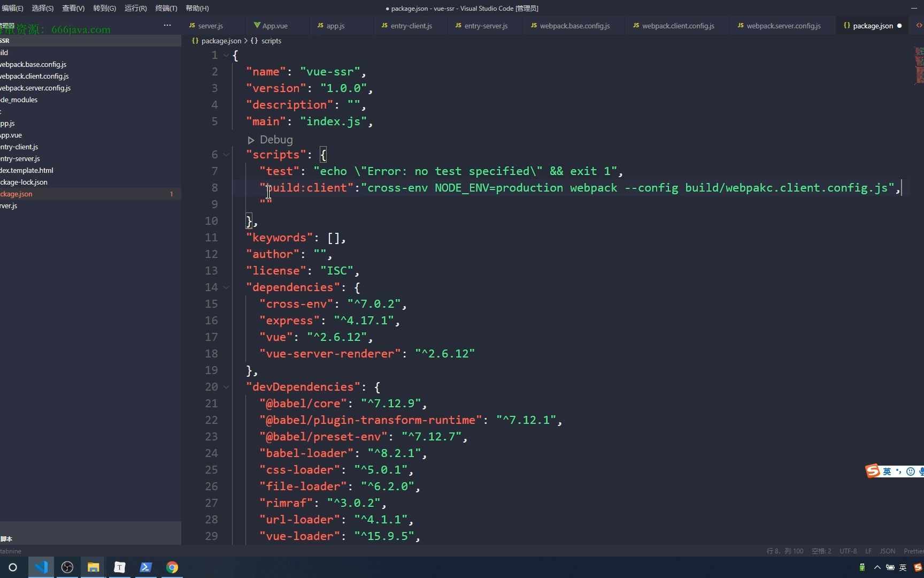Image resolution: width=924 pixels, height=578 pixels.
Task: Collapse the devDependencies fold arrow on line 20
Action: (x=226, y=387)
